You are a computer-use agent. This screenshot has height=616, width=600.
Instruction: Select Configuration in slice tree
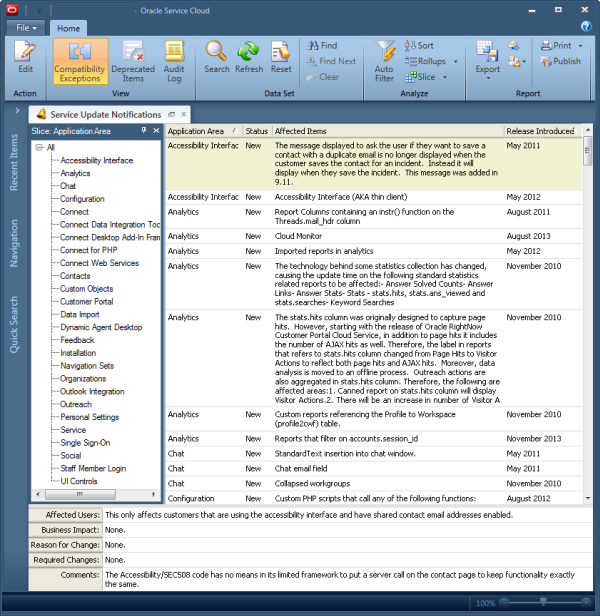[82, 199]
